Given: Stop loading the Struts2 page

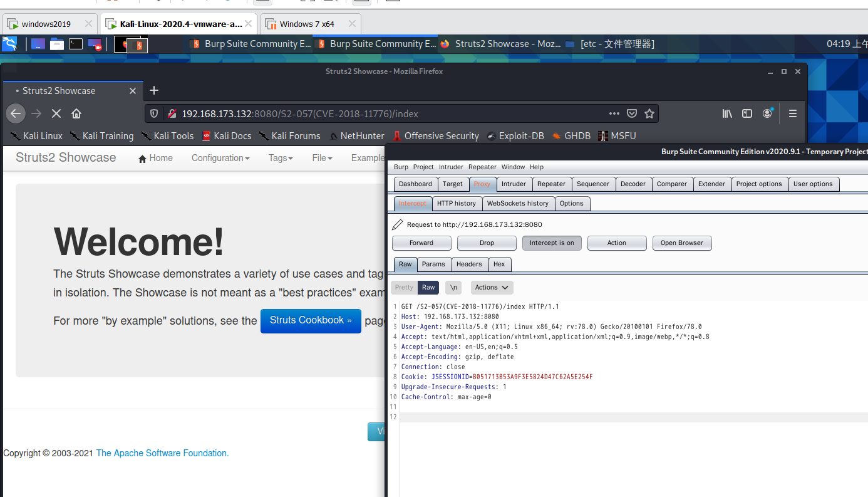Looking at the screenshot, I should tap(56, 113).
